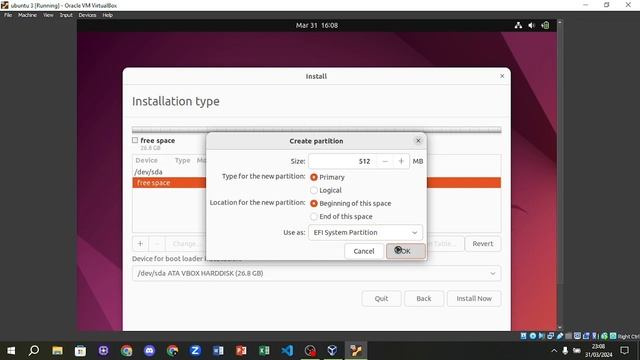Open Ubuntu volume icon in top bar

(531, 25)
